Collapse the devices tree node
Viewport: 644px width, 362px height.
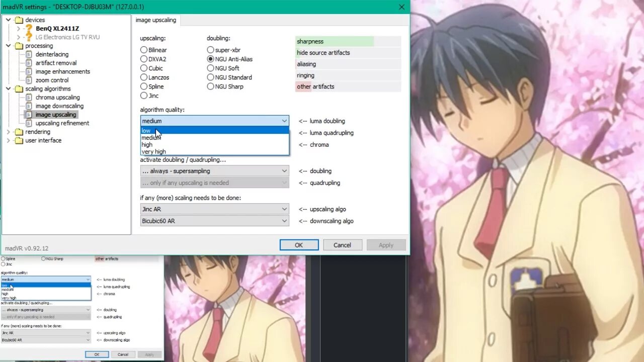coord(9,20)
